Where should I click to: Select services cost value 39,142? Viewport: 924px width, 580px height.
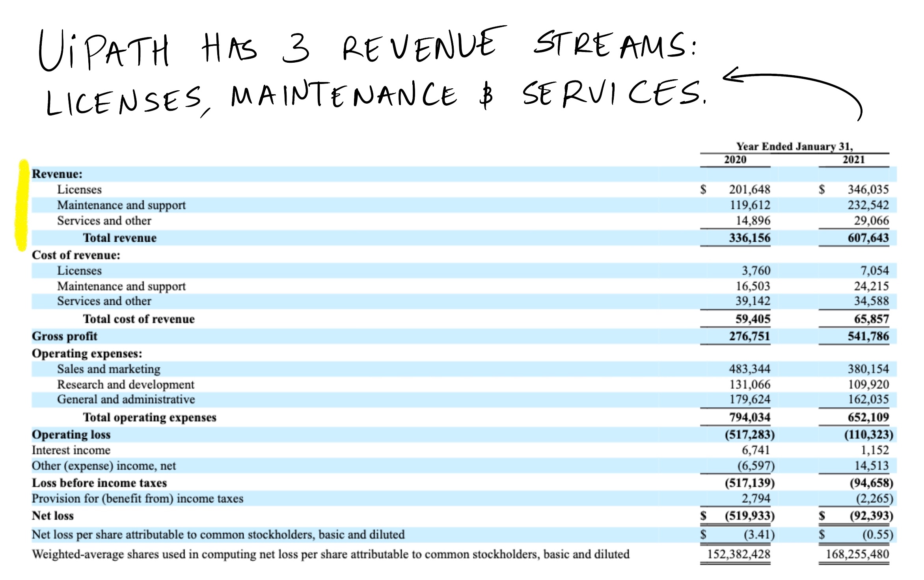tap(753, 301)
